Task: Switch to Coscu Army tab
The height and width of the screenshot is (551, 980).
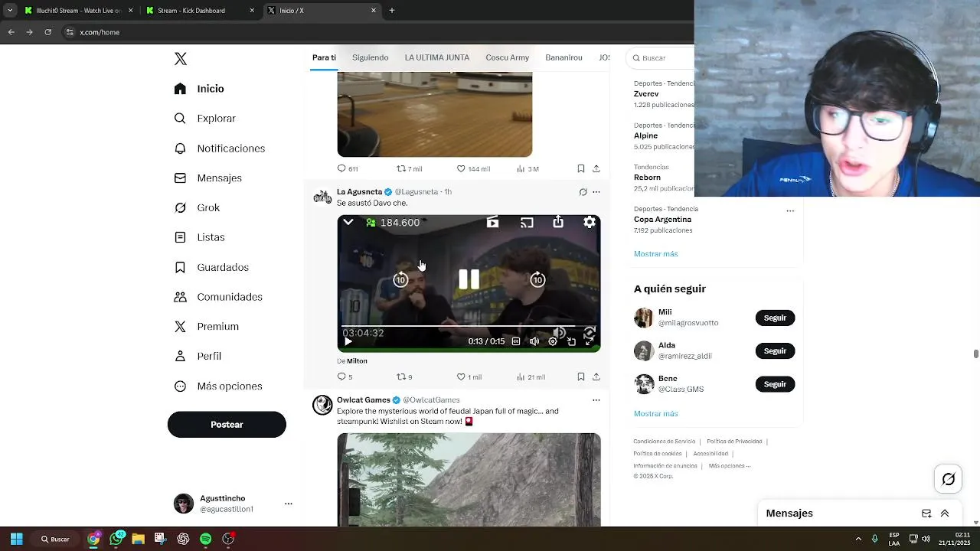Action: tap(507, 57)
